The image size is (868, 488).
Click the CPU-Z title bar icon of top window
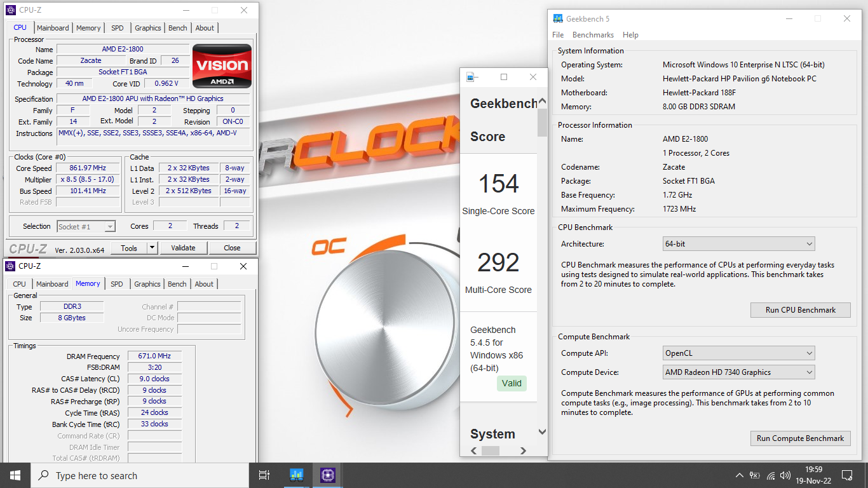(x=11, y=10)
